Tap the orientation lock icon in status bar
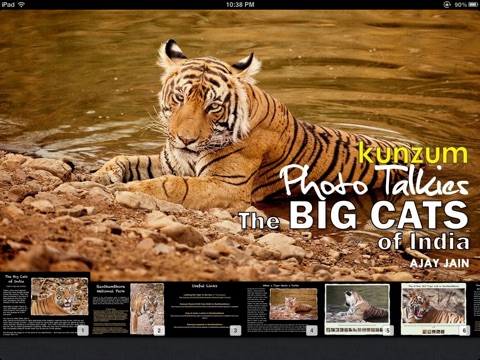 [x=447, y=5]
